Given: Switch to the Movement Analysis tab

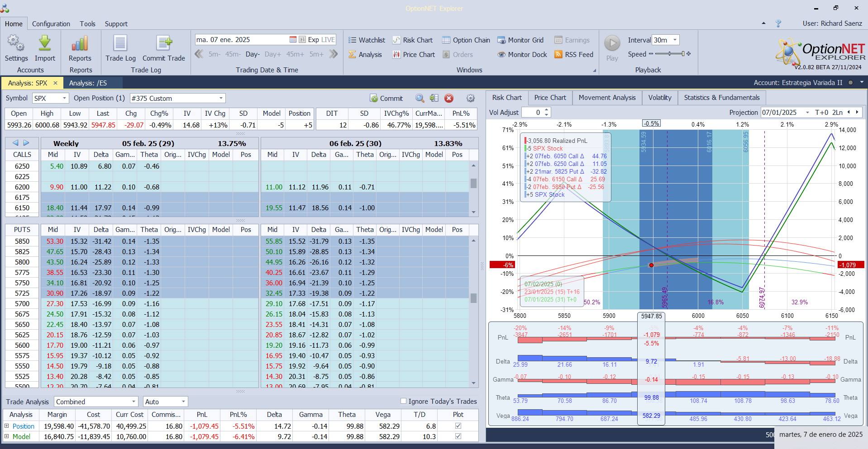Looking at the screenshot, I should pyautogui.click(x=607, y=98).
